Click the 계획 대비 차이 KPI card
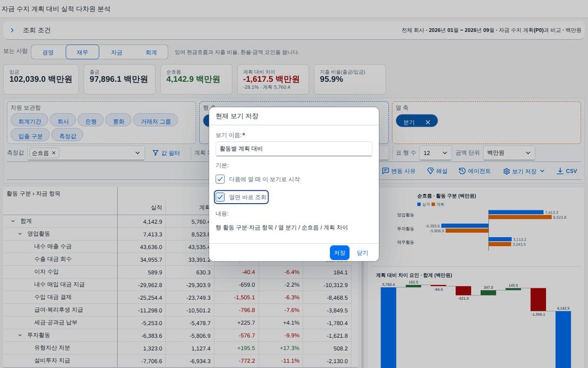Screen dimensions: 588x368 [x=273, y=79]
